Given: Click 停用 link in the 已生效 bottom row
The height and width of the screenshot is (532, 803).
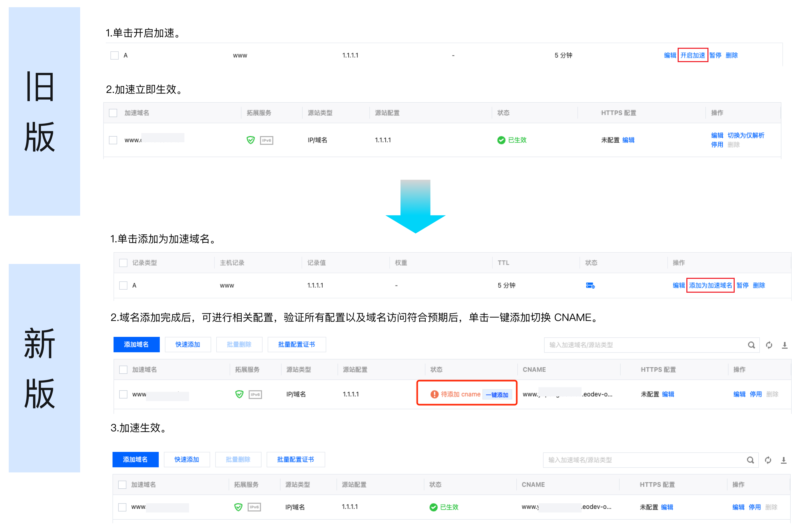Looking at the screenshot, I should pos(754,507).
